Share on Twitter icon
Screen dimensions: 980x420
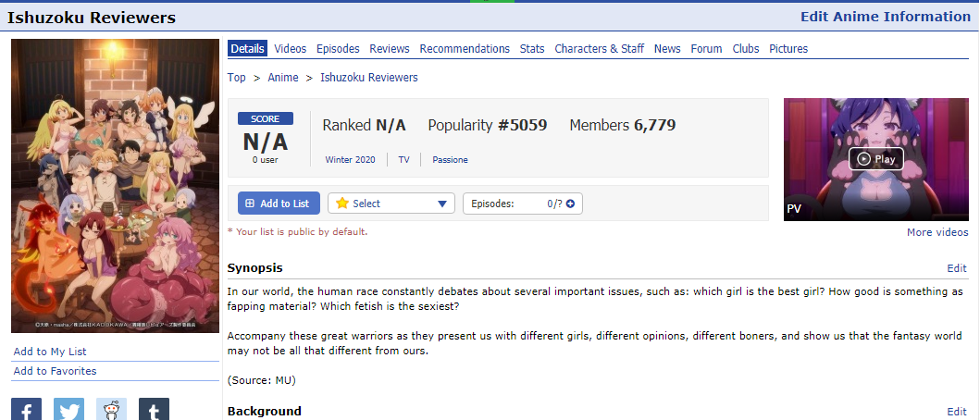coord(68,409)
